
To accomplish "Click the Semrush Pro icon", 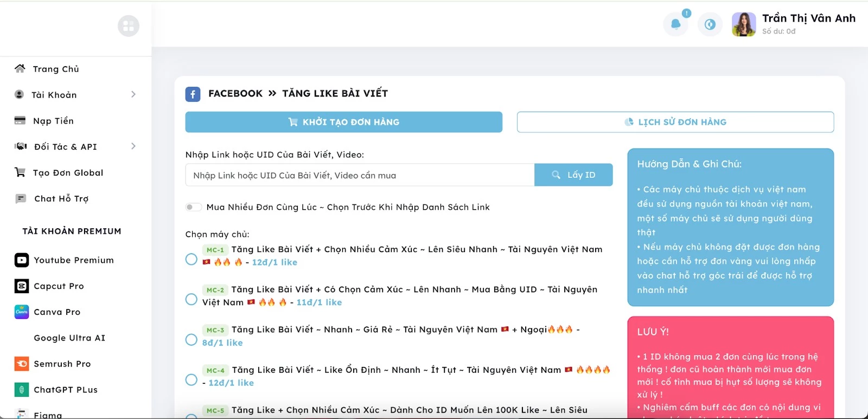I will pos(22,364).
